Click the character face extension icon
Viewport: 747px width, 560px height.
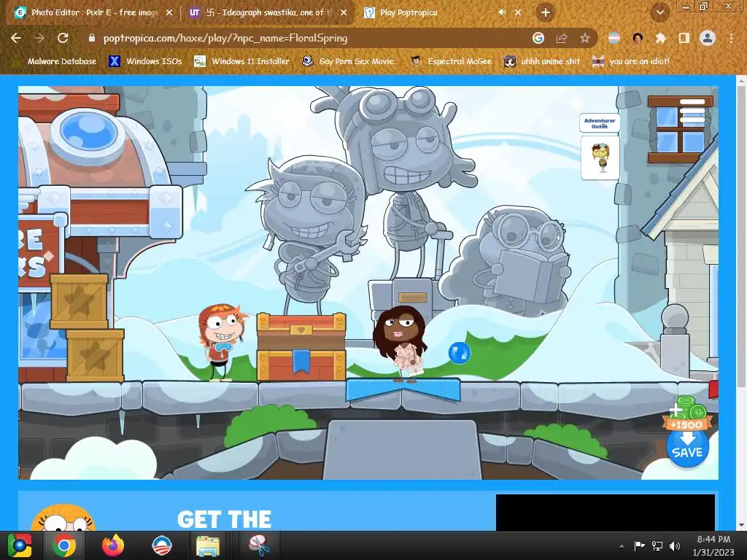click(x=638, y=38)
